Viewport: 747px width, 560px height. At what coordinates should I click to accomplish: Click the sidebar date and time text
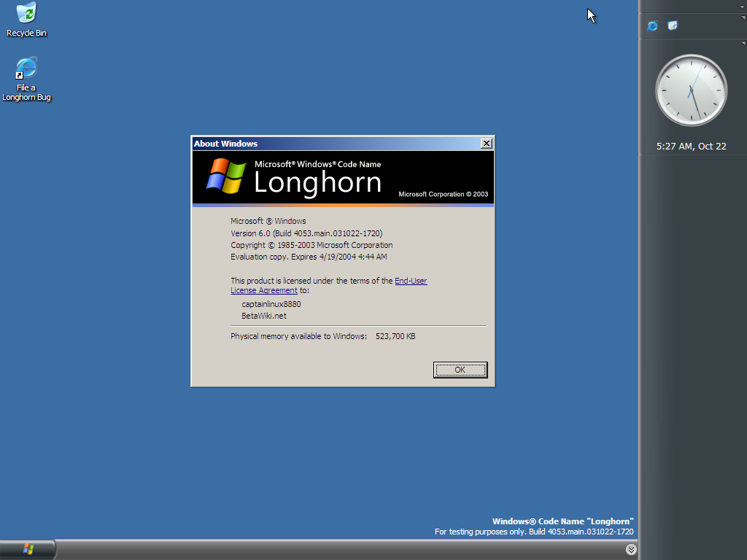click(x=692, y=146)
